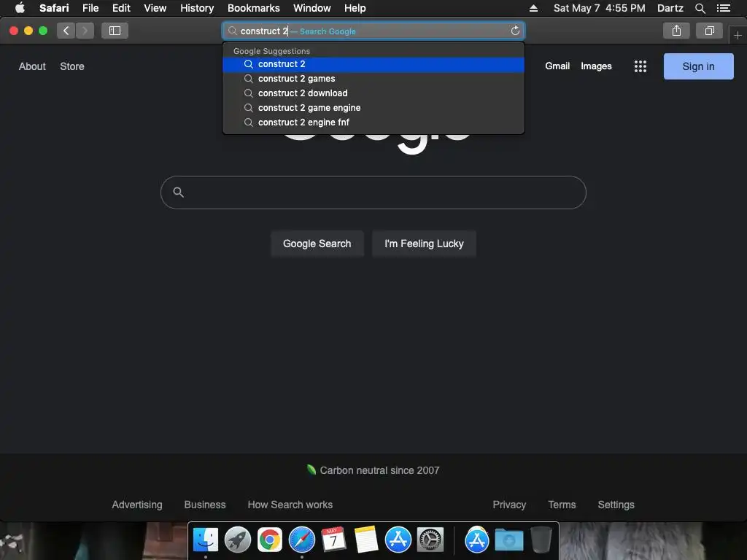The height and width of the screenshot is (560, 747).
Task: Go back with Safari's back arrow
Action: 66,31
